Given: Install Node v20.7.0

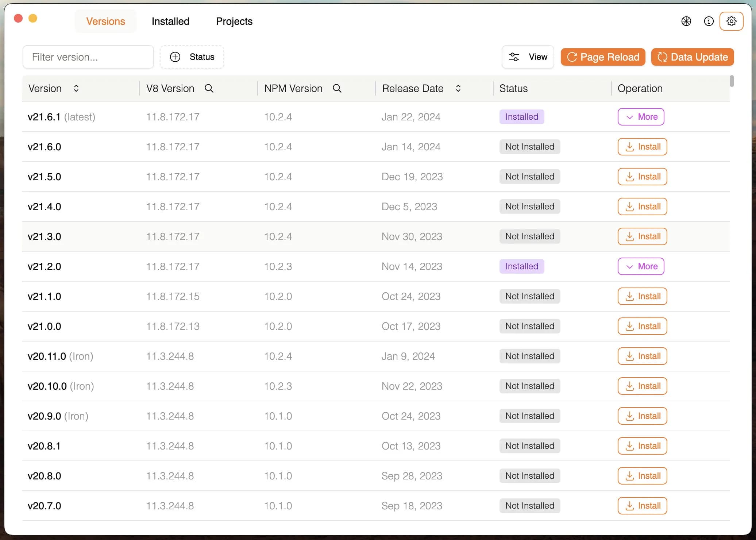Looking at the screenshot, I should click(642, 506).
